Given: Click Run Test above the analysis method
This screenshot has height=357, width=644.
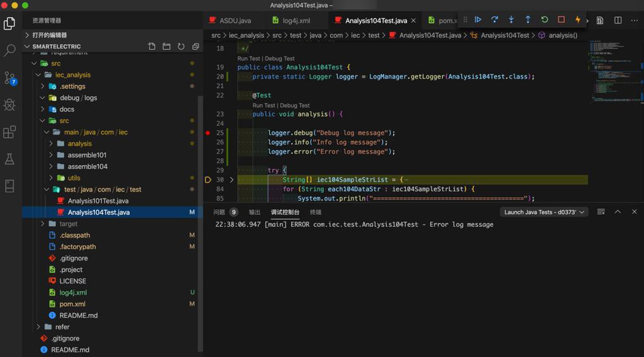Looking at the screenshot, I should [264, 106].
